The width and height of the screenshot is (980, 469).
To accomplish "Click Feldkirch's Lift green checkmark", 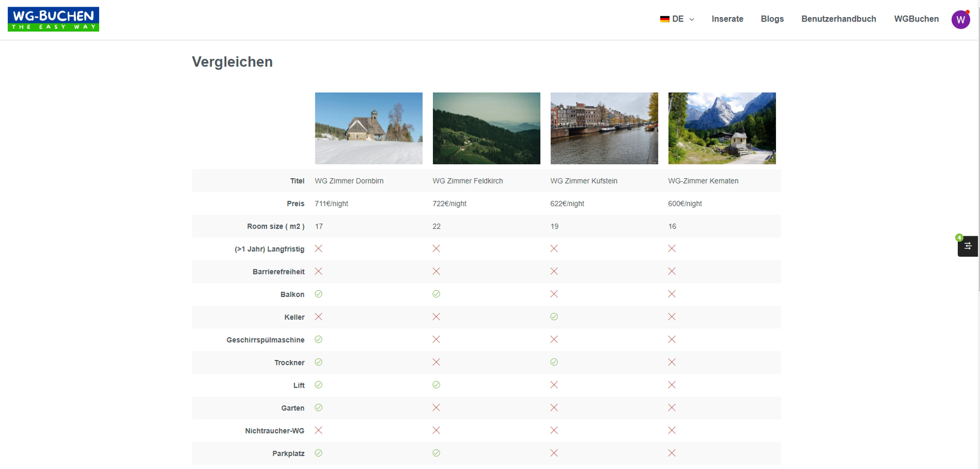I will [x=436, y=385].
